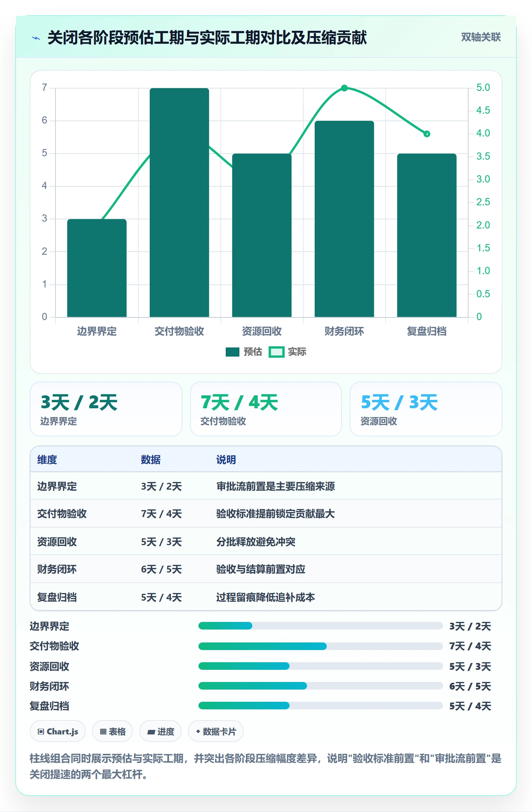
Task: Click the 交付物验收 bar in chart
Action: [x=179, y=203]
